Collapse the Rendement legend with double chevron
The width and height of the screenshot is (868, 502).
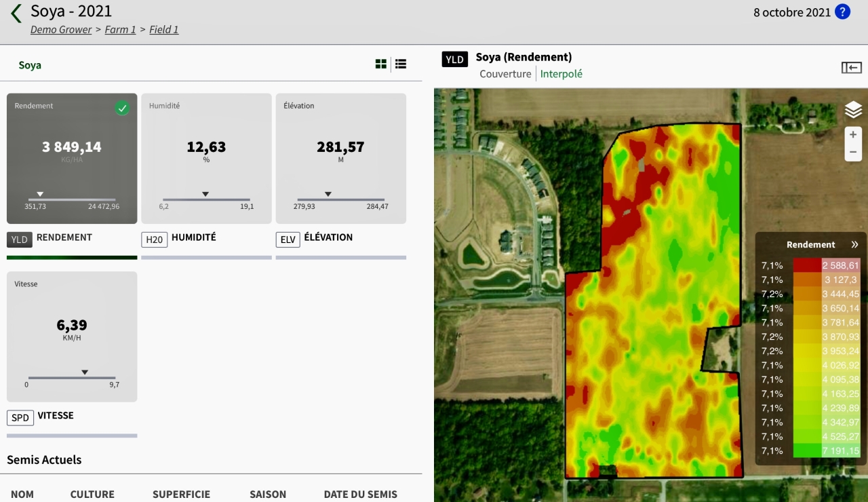[x=854, y=245]
